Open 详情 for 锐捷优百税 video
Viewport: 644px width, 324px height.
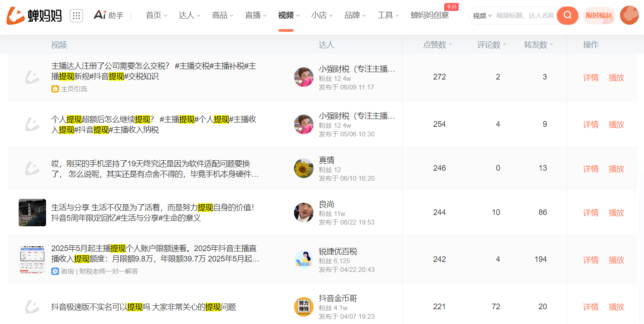coord(591,260)
